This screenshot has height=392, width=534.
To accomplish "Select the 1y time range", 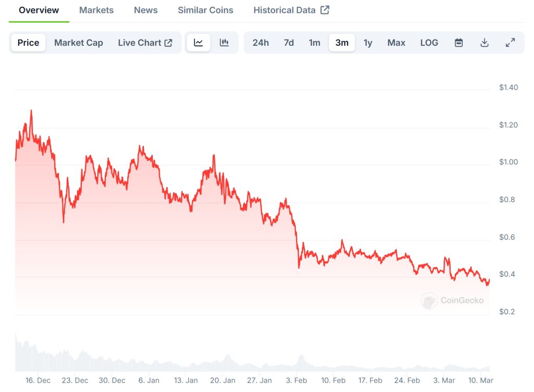I will [x=368, y=43].
